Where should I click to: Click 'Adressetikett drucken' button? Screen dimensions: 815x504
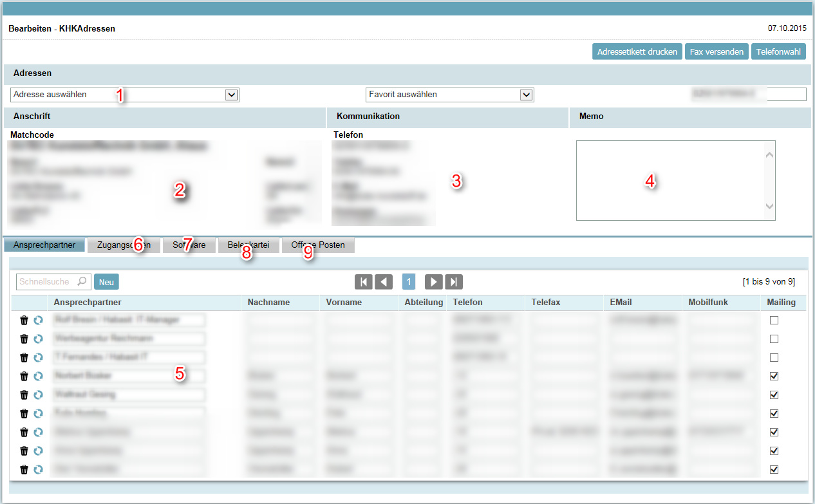coord(637,51)
